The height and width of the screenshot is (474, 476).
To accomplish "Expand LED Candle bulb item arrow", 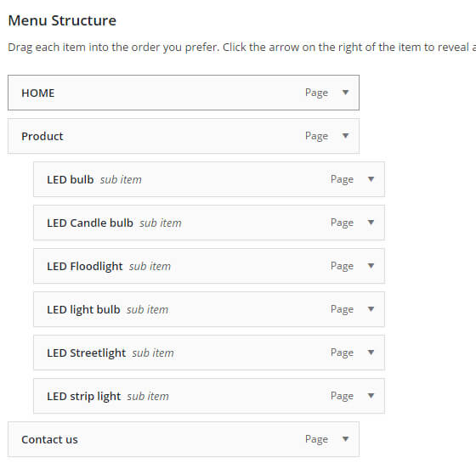I will click(x=371, y=223).
